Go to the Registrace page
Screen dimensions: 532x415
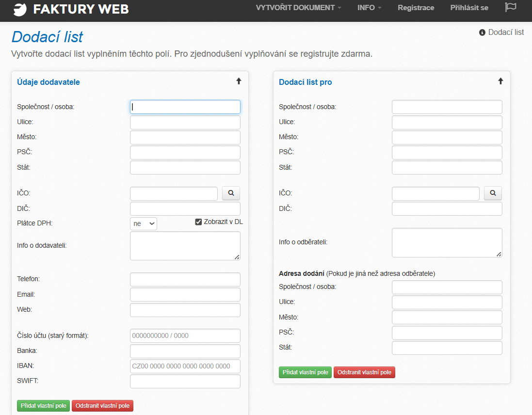[416, 8]
